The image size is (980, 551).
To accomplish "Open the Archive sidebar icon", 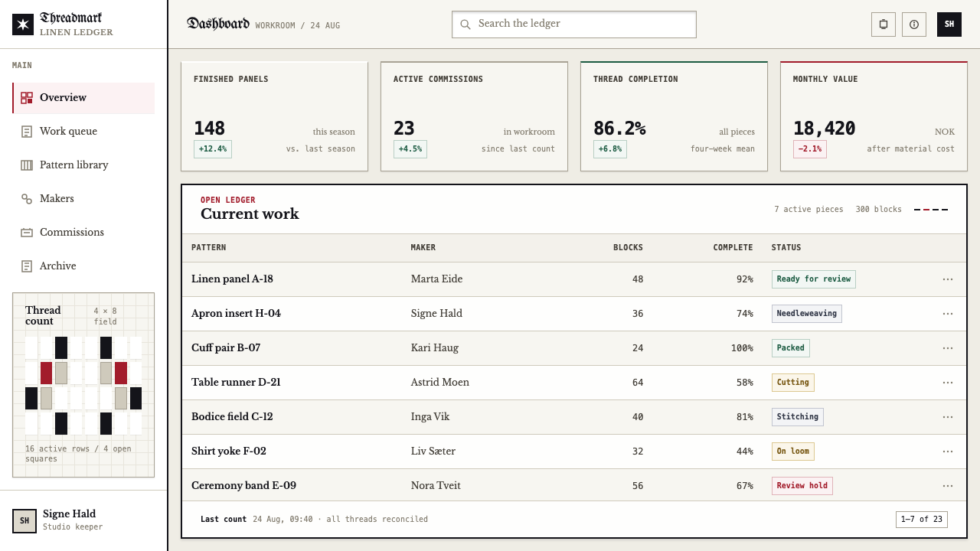I will (x=27, y=266).
